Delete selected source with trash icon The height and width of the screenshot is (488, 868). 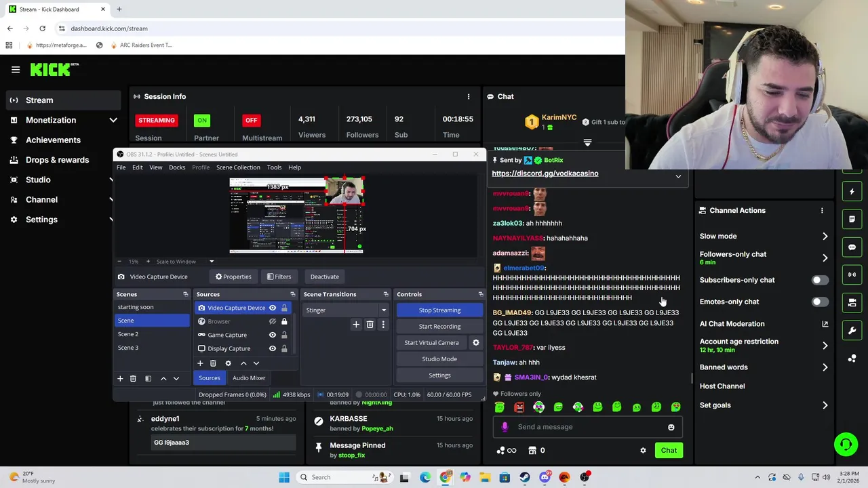213,363
